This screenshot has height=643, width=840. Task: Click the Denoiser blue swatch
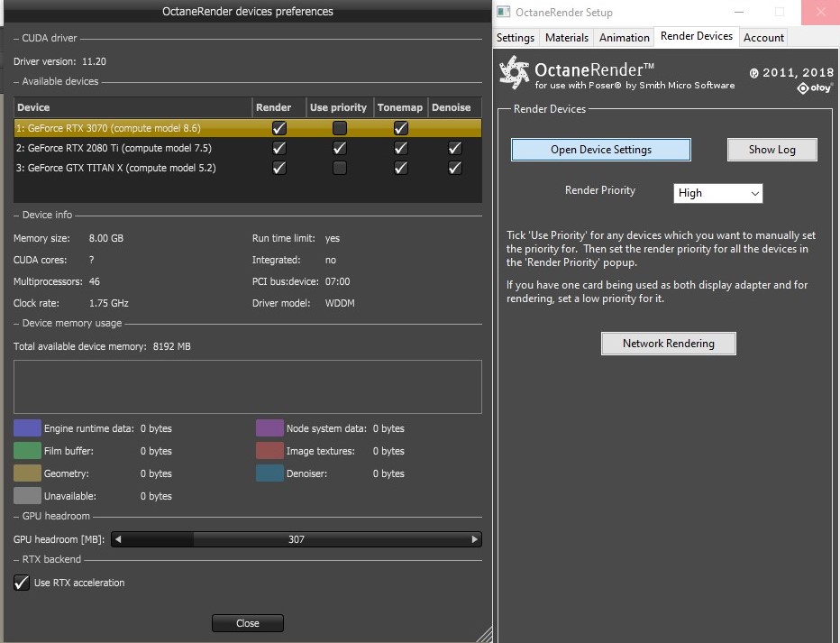[269, 473]
